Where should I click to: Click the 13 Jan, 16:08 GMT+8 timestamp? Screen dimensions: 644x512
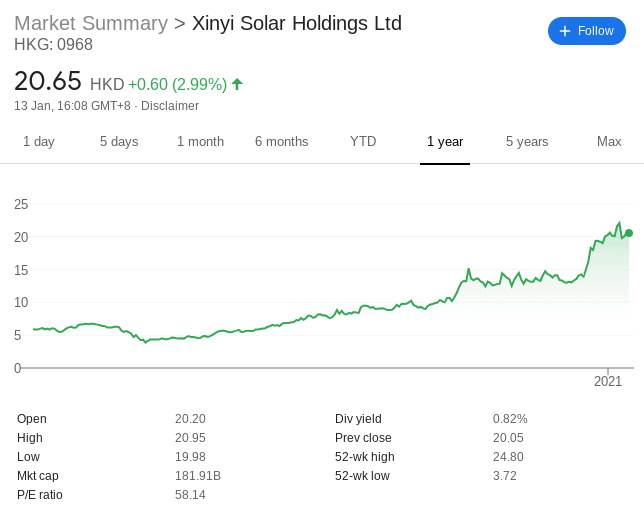(72, 106)
